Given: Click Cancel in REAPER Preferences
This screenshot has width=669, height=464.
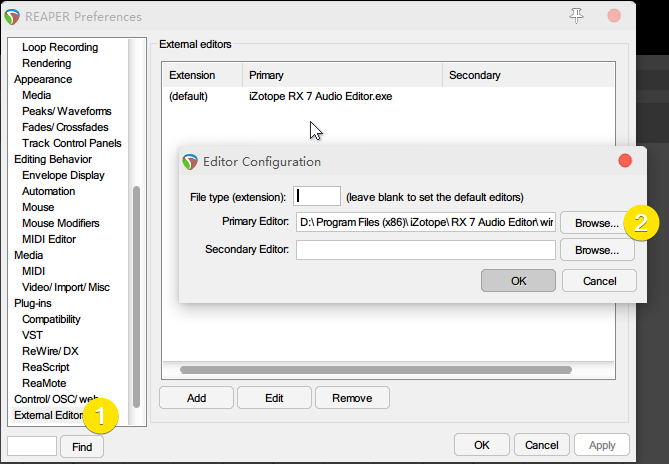Looking at the screenshot, I should (x=541, y=445).
